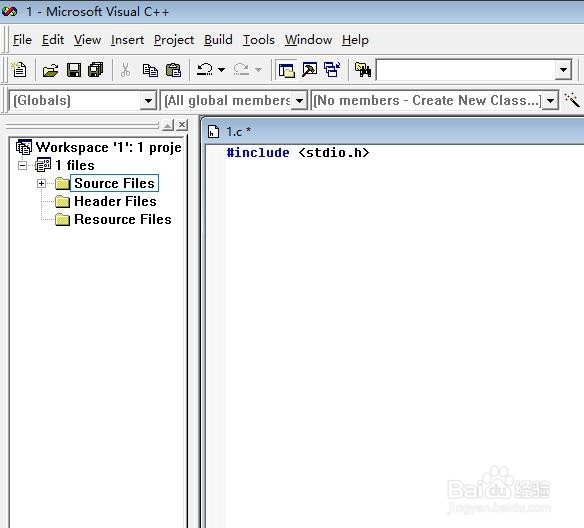Select the Source Files folder label
The width and height of the screenshot is (584, 528).
[x=114, y=183]
